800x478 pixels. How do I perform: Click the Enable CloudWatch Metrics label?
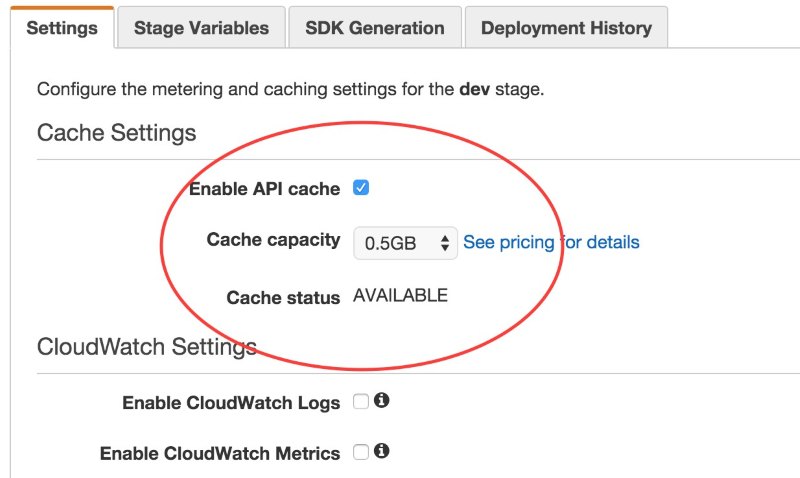coord(220,453)
